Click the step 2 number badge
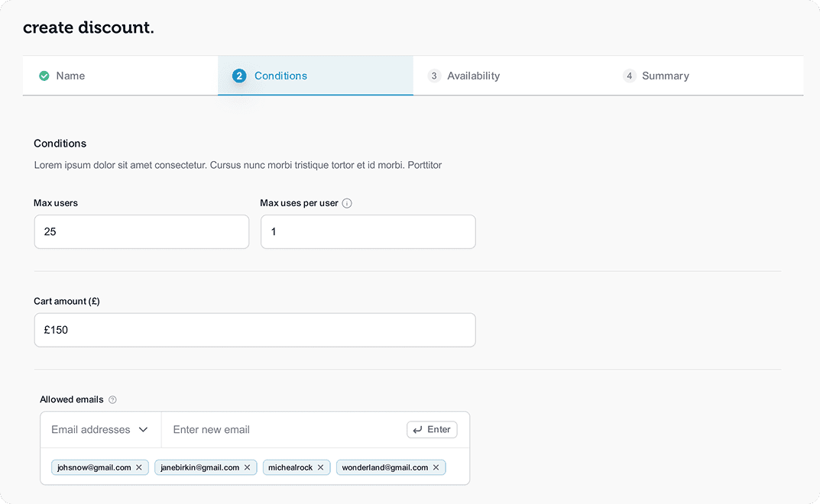820x504 pixels. (x=239, y=76)
